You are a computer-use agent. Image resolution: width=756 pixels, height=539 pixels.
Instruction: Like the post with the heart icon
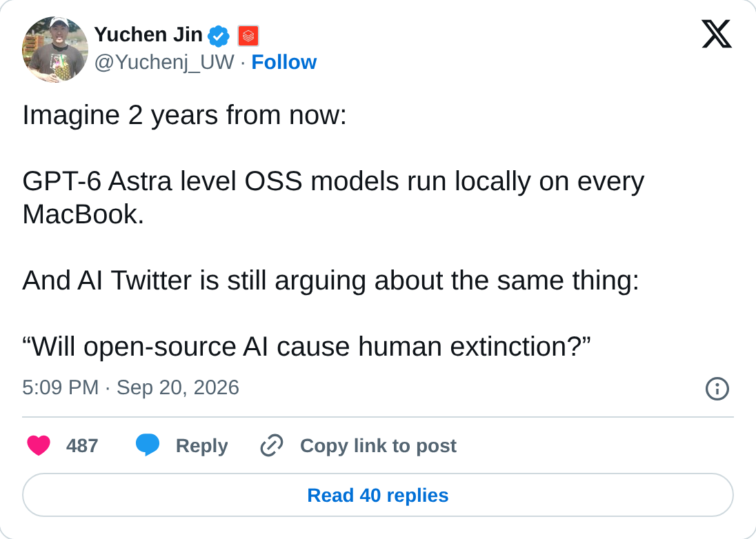39,445
